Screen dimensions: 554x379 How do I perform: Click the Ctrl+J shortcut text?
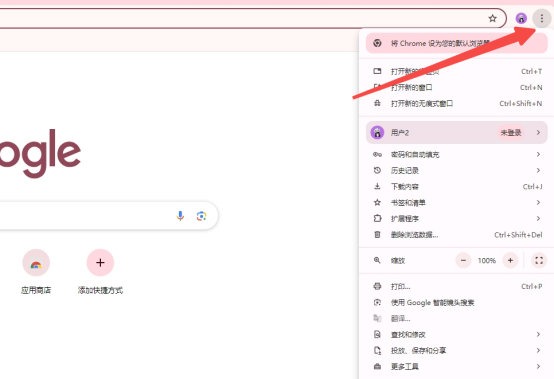click(x=532, y=186)
